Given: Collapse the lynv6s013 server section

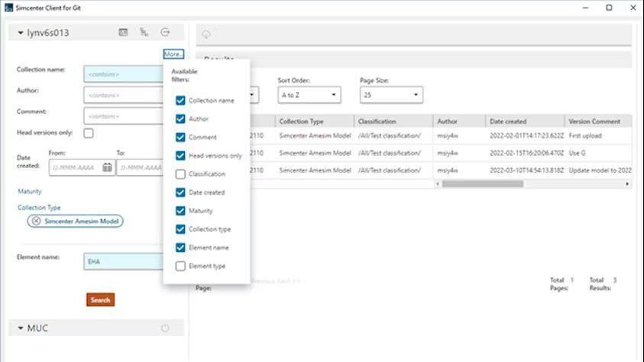Looking at the screenshot, I should coord(20,32).
